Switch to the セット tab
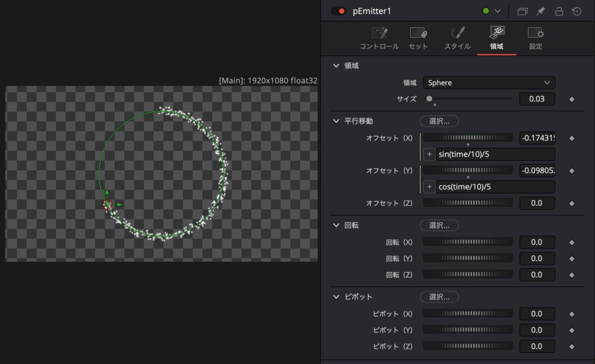This screenshot has height=364, width=595. tap(418, 39)
